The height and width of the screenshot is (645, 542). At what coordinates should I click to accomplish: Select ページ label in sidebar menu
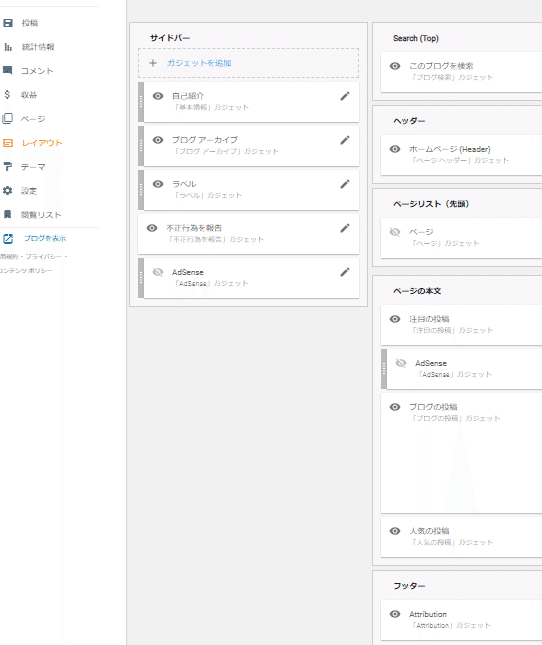tap(33, 119)
